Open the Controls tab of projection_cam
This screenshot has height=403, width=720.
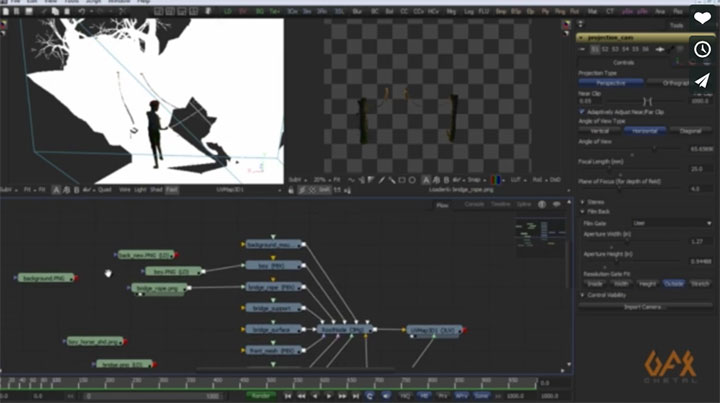click(x=624, y=62)
